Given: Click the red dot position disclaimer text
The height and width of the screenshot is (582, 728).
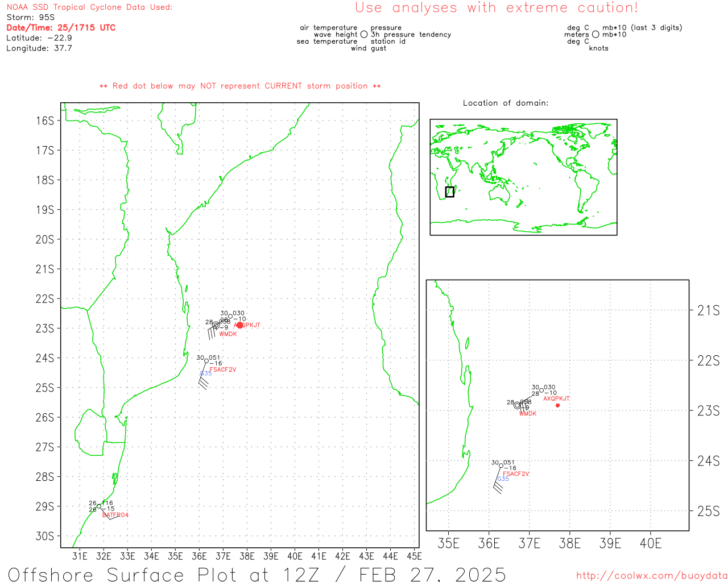Looking at the screenshot, I should (240, 86).
